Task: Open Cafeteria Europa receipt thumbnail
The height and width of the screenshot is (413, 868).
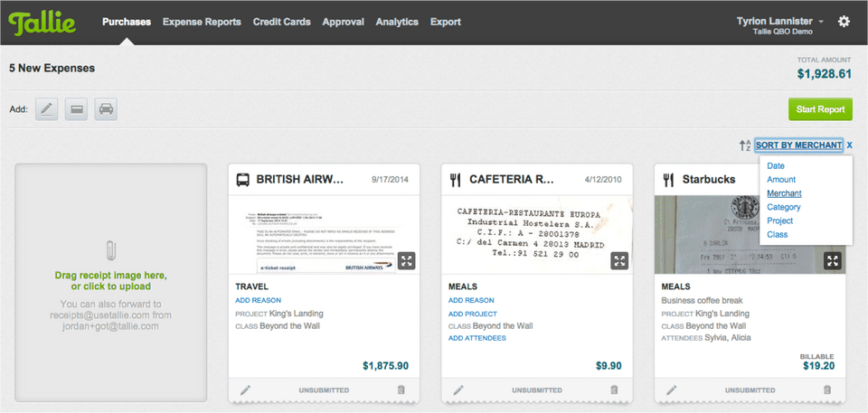Action: (537, 234)
